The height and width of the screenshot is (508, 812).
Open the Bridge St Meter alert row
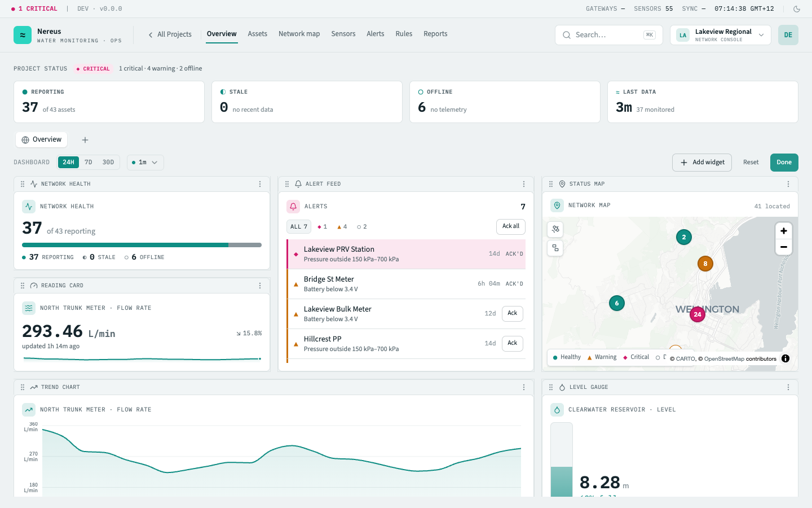pos(406,284)
